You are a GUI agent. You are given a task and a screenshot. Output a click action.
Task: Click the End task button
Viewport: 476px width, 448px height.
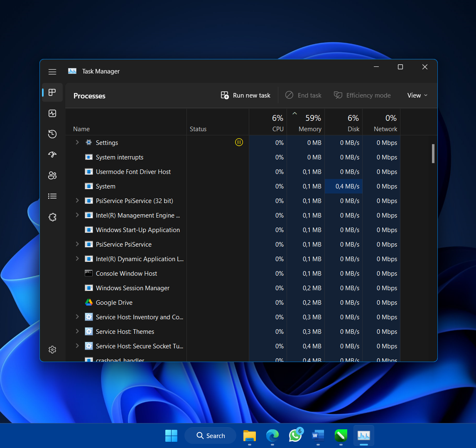[x=303, y=95]
